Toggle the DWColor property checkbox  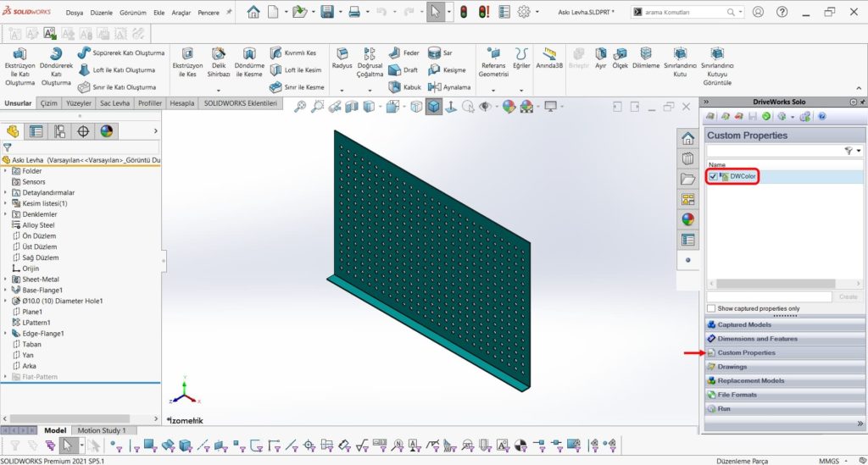click(x=713, y=176)
